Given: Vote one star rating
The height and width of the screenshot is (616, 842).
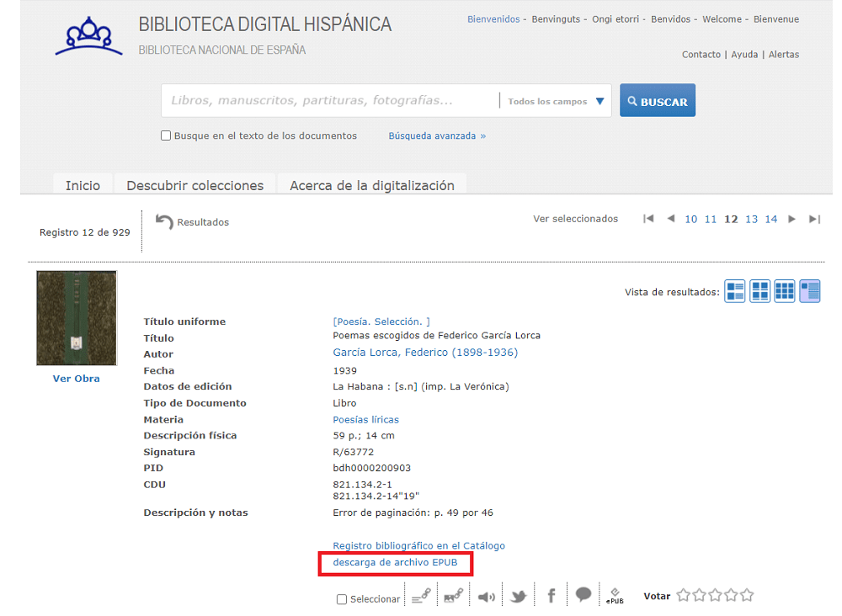Looking at the screenshot, I should pyautogui.click(x=683, y=595).
